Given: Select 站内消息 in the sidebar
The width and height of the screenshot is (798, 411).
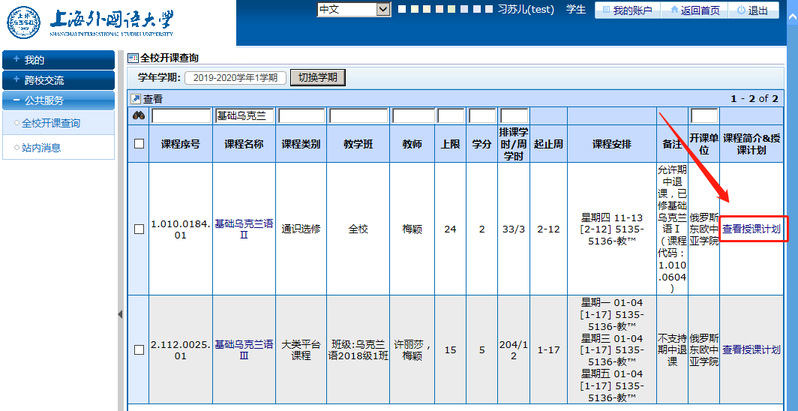Looking at the screenshot, I should coord(40,148).
